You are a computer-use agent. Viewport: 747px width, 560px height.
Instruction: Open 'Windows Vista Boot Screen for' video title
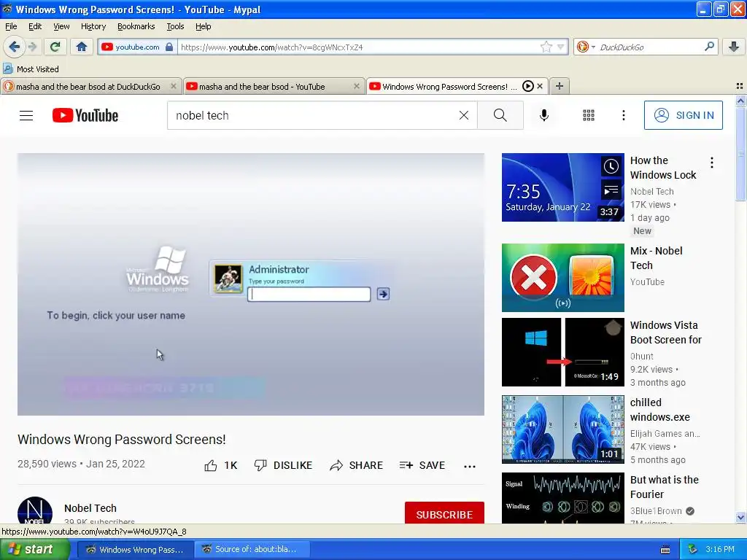coord(665,332)
